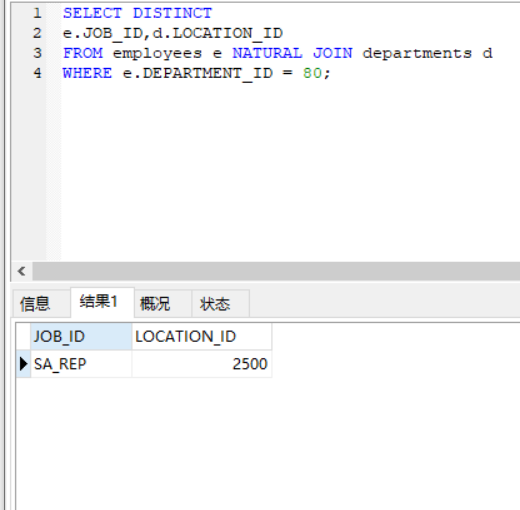Click the horizontal scrollbar track of the editor
520x510 pixels.
[276, 271]
